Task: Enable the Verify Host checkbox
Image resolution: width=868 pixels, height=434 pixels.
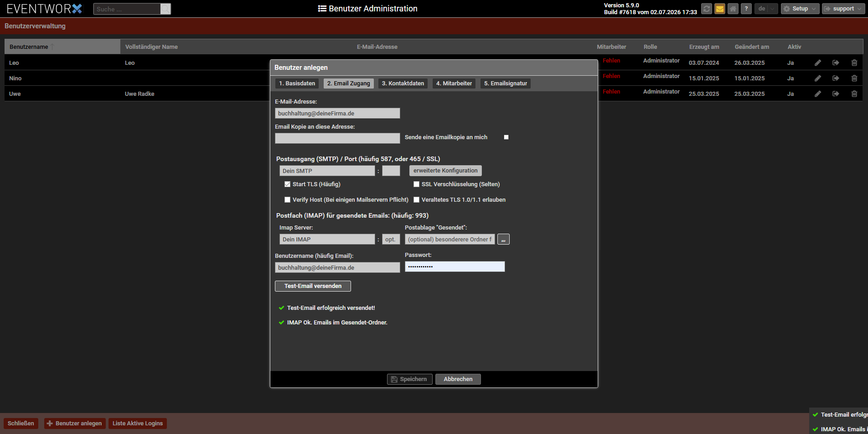Action: point(287,200)
